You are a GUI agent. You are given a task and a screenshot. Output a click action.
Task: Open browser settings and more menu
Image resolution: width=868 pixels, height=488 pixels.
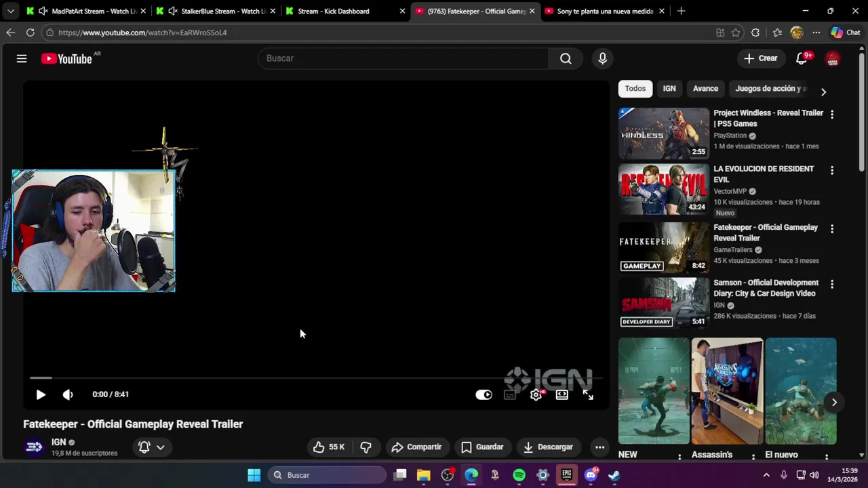(x=816, y=33)
